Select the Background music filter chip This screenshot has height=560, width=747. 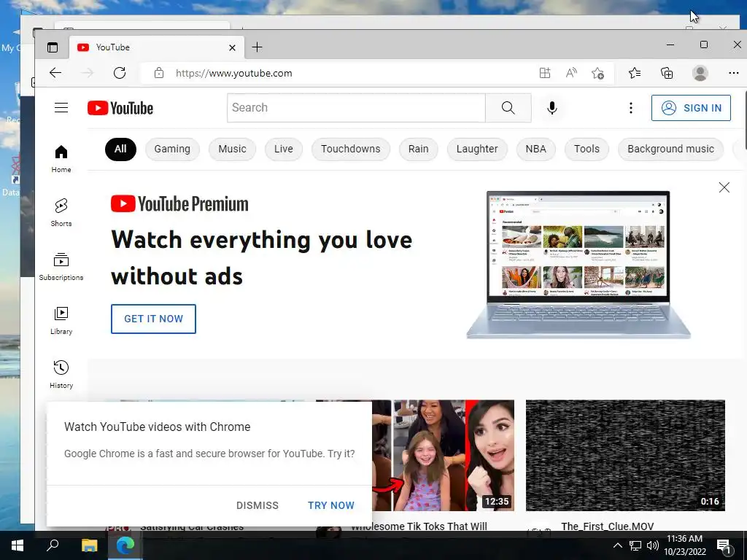point(670,149)
